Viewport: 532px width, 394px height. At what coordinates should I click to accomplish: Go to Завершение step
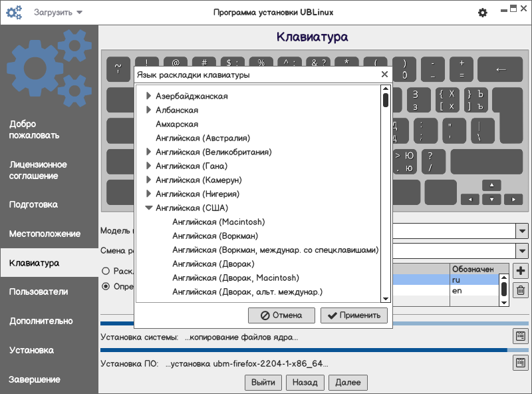[49, 379]
